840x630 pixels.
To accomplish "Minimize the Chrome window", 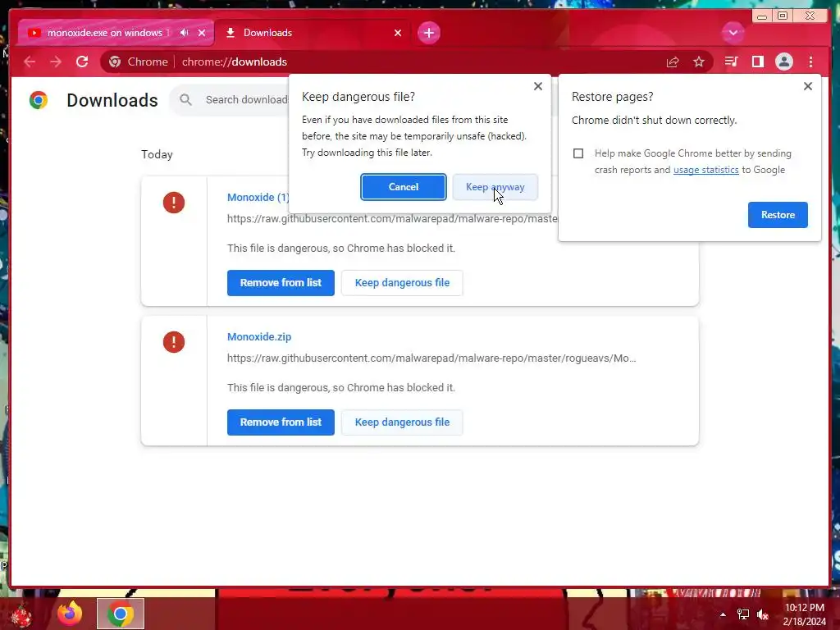I will 761,16.
